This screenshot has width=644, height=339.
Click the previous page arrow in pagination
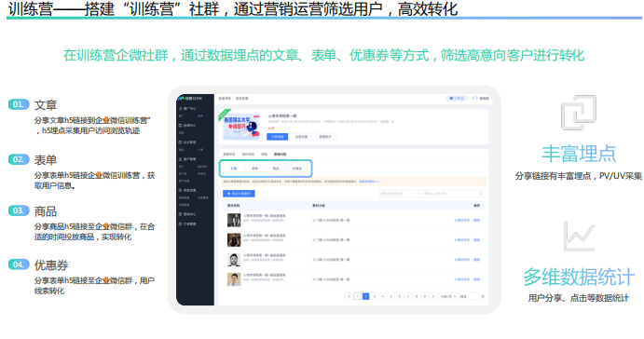pyautogui.click(x=349, y=296)
